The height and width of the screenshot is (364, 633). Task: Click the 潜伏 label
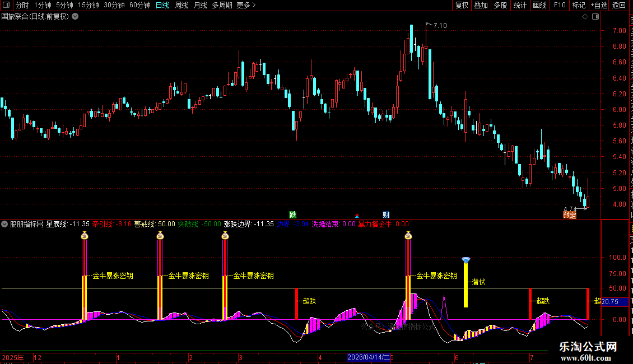pyautogui.click(x=478, y=282)
